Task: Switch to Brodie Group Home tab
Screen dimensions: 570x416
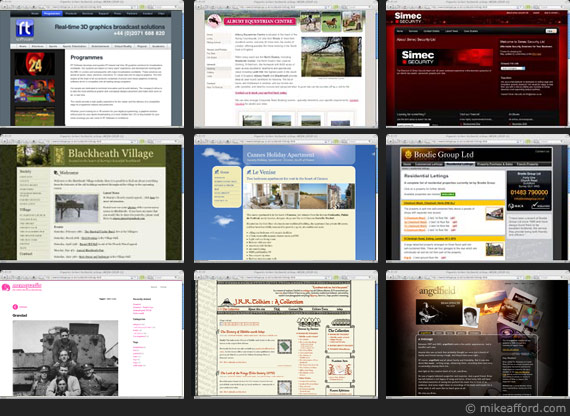Action: [x=407, y=164]
